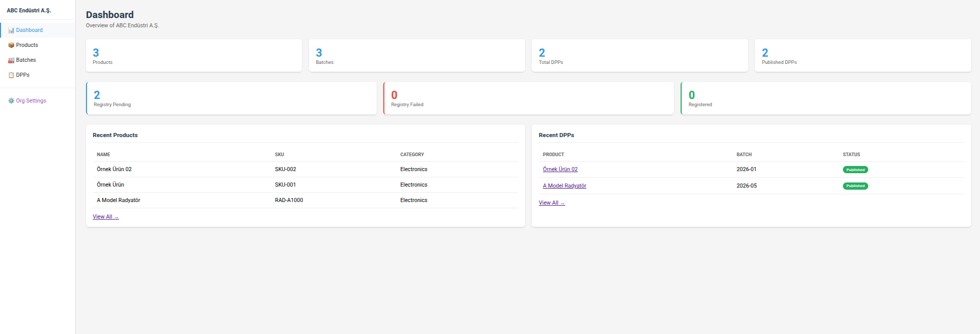This screenshot has height=334, width=980.
Task: Click the DPPs clipboard icon
Action: point(11,75)
